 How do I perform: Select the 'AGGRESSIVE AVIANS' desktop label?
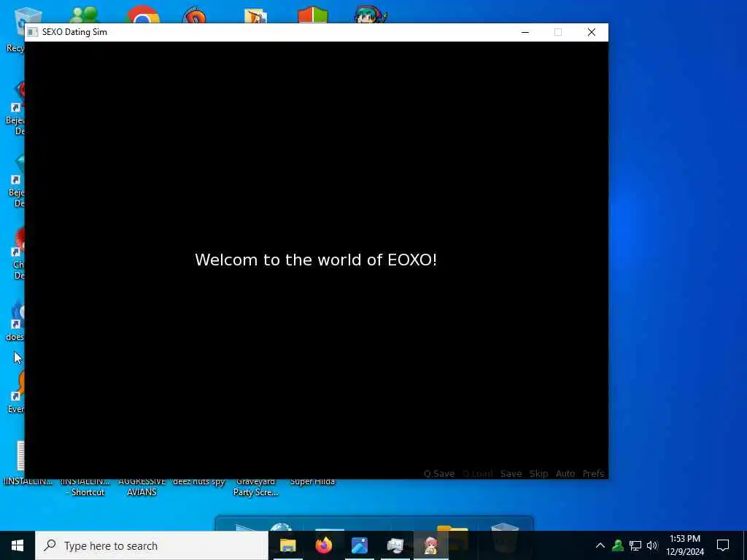(x=142, y=486)
